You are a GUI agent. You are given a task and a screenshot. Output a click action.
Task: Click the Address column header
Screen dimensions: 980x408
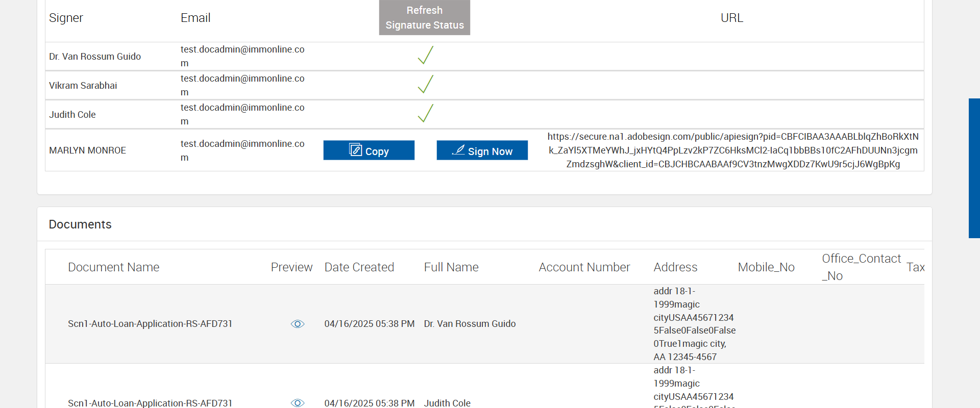coord(675,267)
